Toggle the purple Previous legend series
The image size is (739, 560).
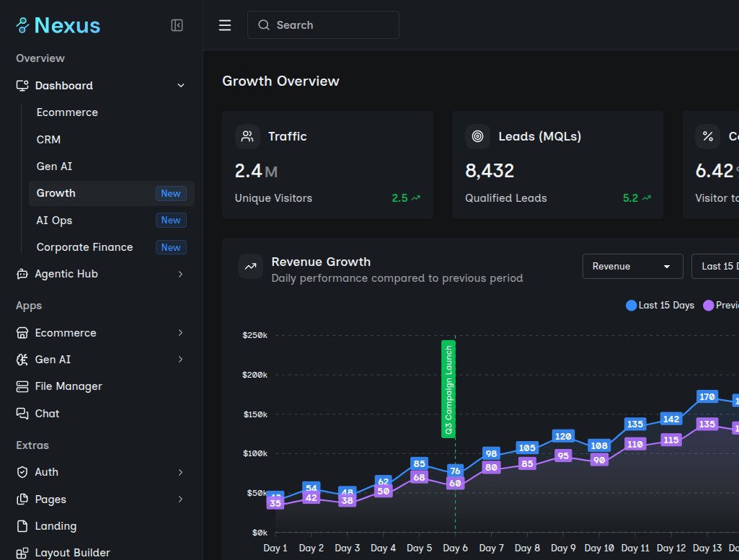(721, 306)
